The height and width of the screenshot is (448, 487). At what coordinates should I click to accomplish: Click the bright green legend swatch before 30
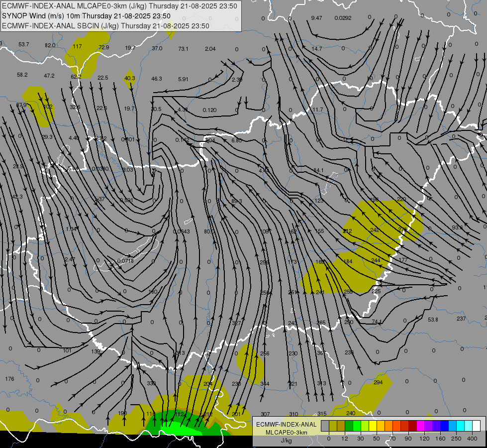click(357, 426)
